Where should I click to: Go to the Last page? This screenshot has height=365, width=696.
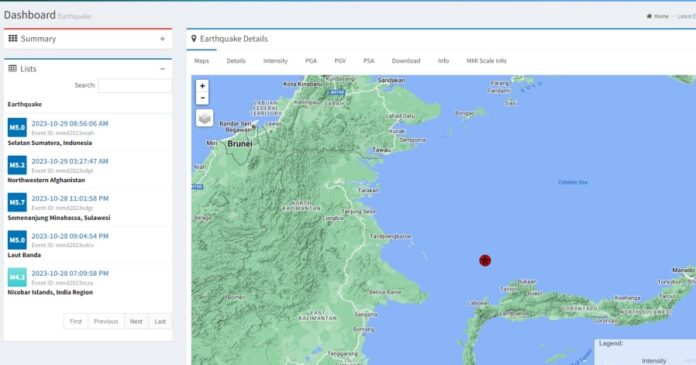coord(160,321)
